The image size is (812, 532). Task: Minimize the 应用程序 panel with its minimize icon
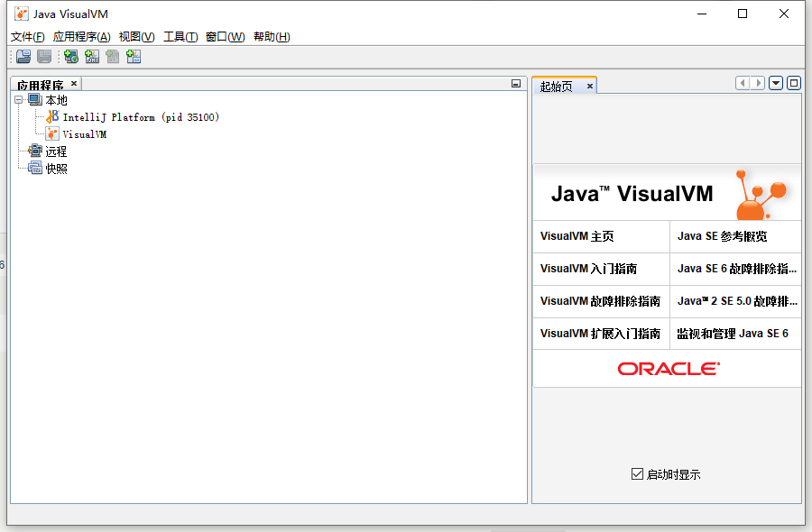click(516, 83)
